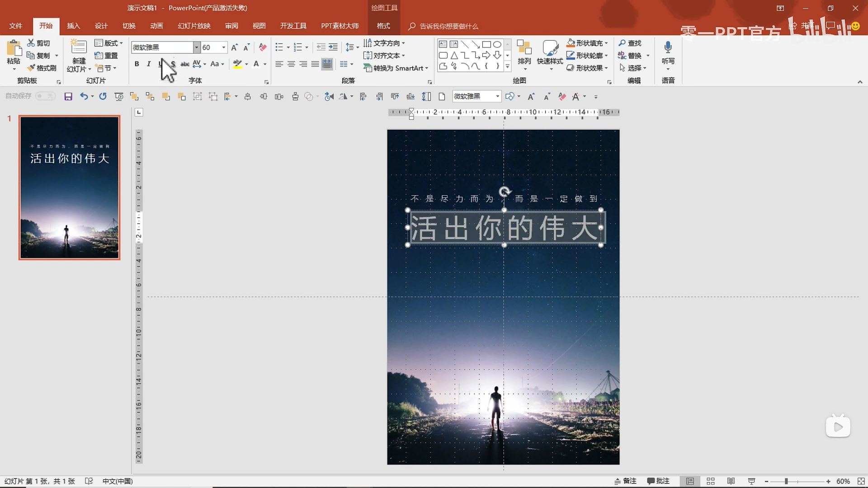This screenshot has width=868, height=488.
Task: Click Arrange (排列) button
Action: pos(524,54)
